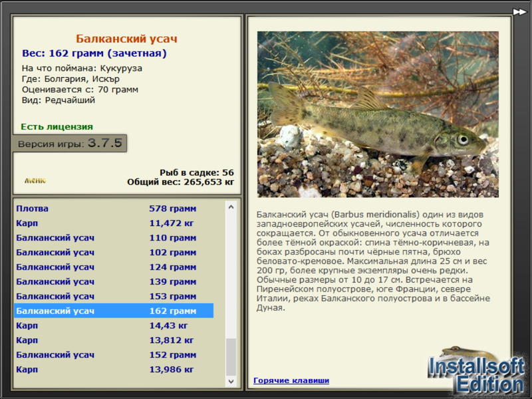This screenshot has width=532, height=399.
Task: Select the Балканский усач 124 грамм row
Action: click(114, 267)
